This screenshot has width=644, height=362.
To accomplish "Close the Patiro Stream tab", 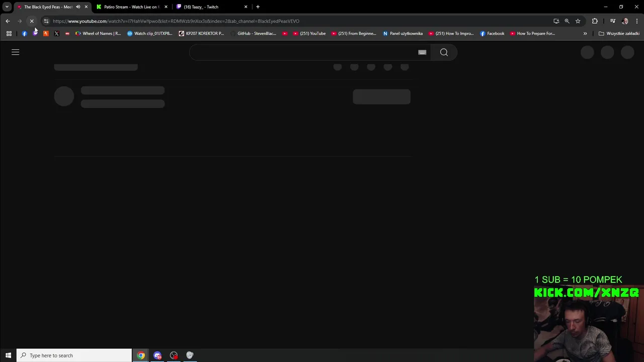I will pyautogui.click(x=166, y=7).
